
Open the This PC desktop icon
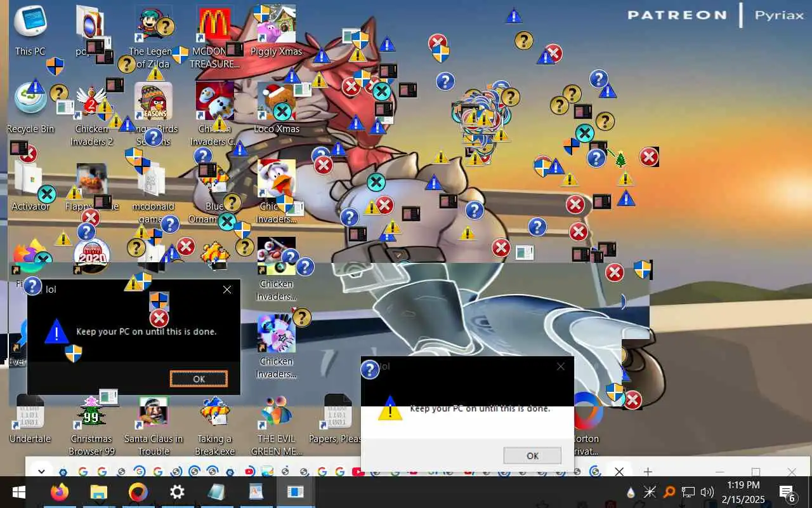(x=30, y=30)
